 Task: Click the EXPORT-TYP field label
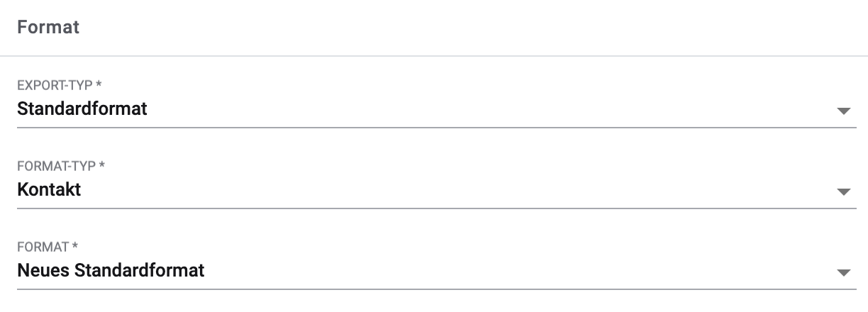(x=55, y=85)
